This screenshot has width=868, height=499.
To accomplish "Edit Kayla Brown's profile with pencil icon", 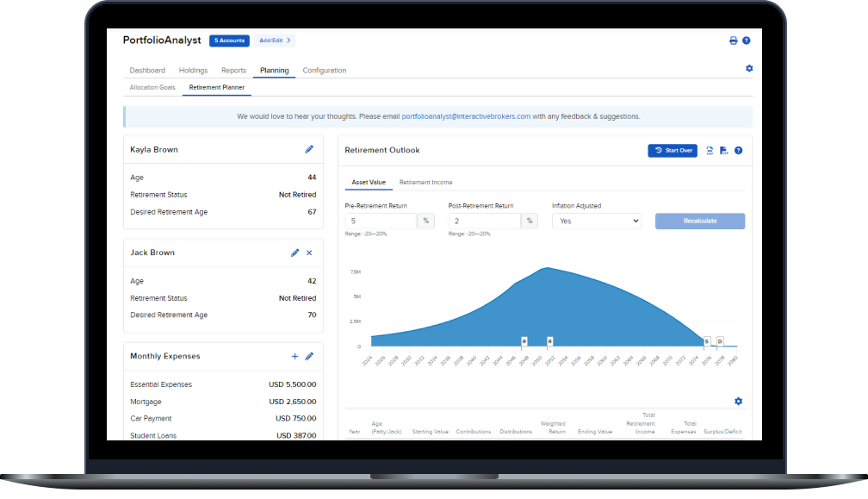I will pos(309,149).
